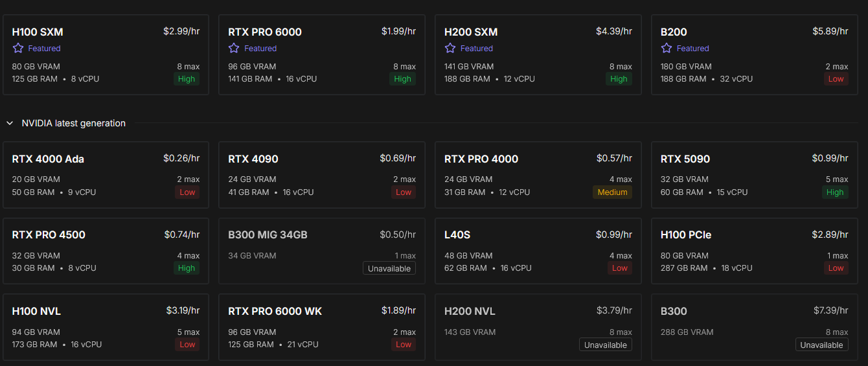The height and width of the screenshot is (366, 868).
Task: Click the 173 GB RAM text on H100 NVL
Action: 35,345
